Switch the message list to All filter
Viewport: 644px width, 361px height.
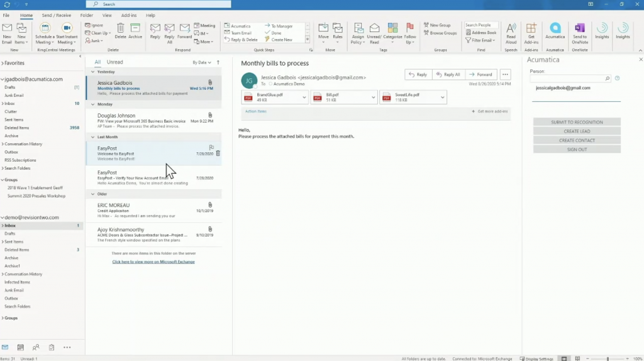click(97, 62)
